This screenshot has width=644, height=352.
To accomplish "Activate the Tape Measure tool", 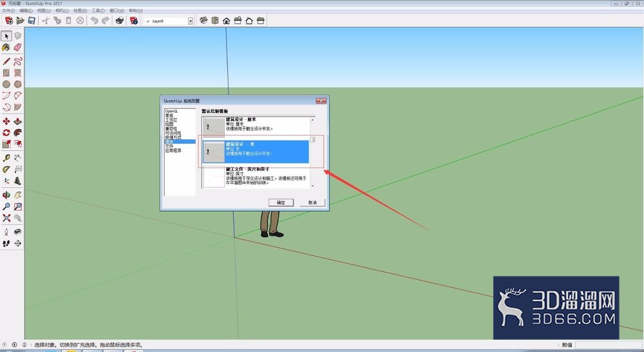I will point(6,158).
